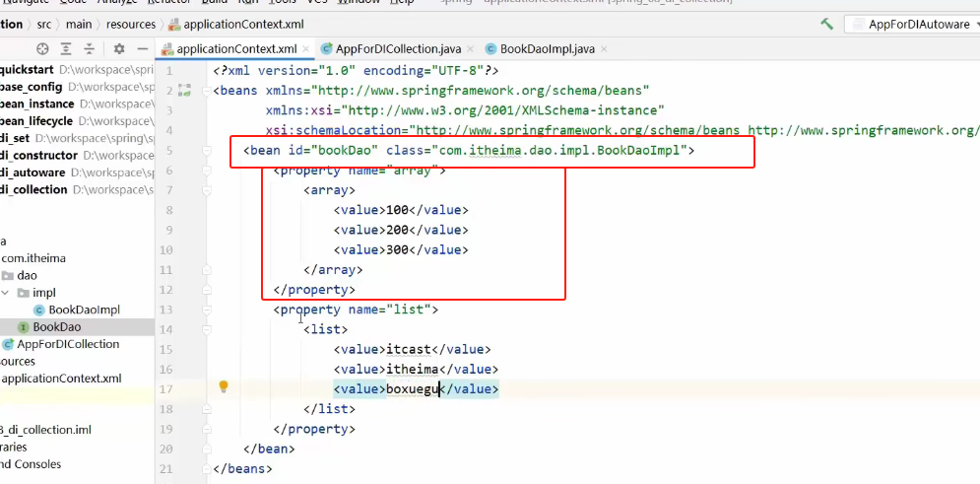The image size is (980, 484).
Task: Click src in the navigation breadcrumb
Action: pyautogui.click(x=43, y=25)
